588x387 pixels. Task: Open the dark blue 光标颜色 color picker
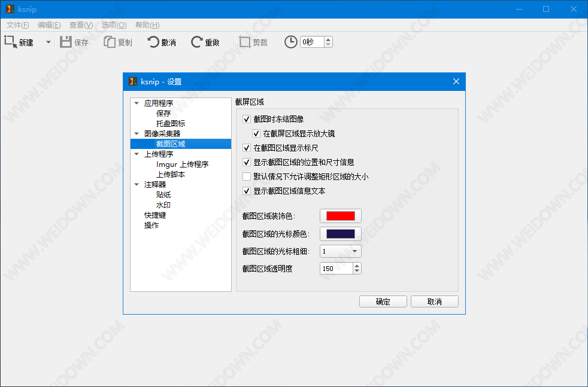tap(341, 234)
